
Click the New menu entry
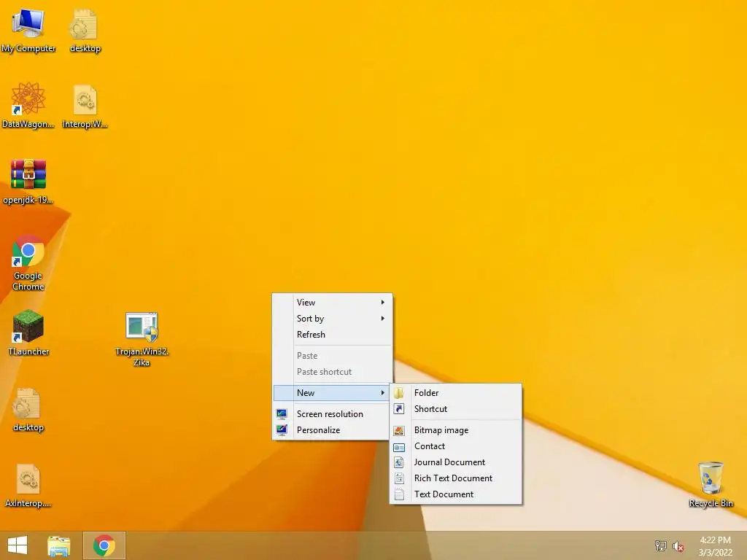[x=332, y=393]
